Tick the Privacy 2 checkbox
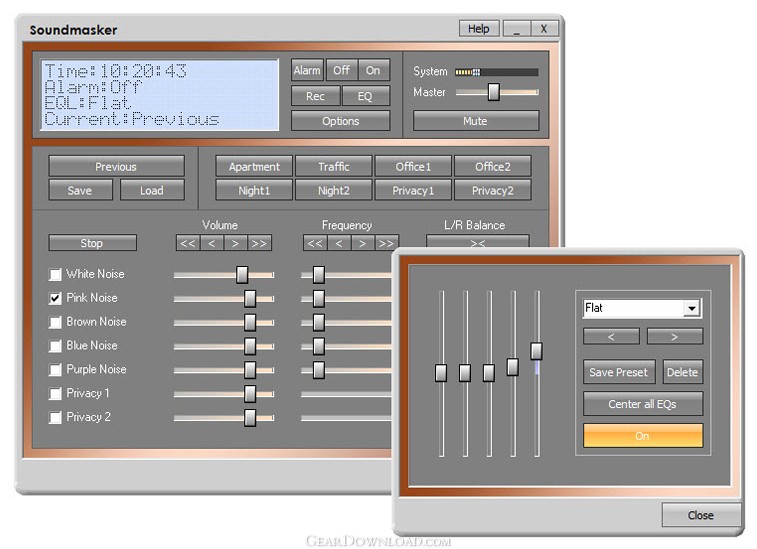 (56, 417)
